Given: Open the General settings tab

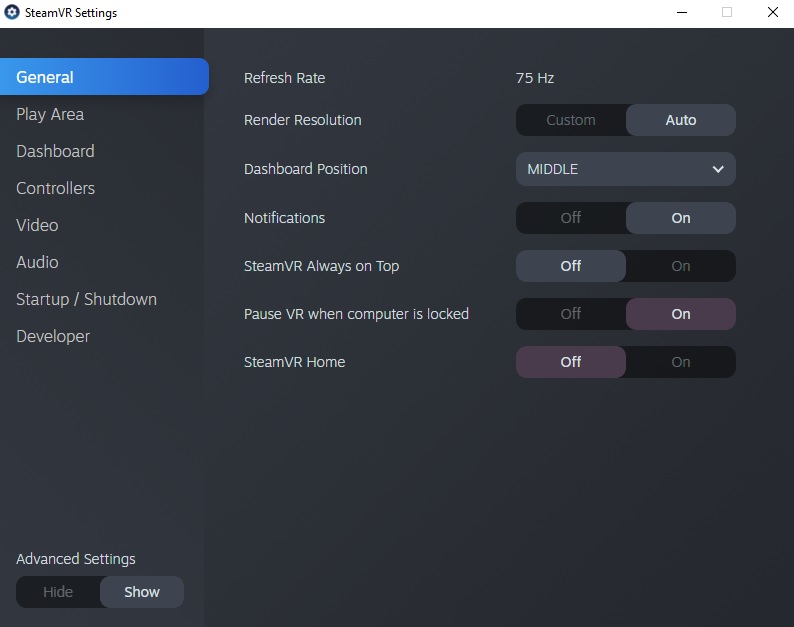Looking at the screenshot, I should coord(104,76).
